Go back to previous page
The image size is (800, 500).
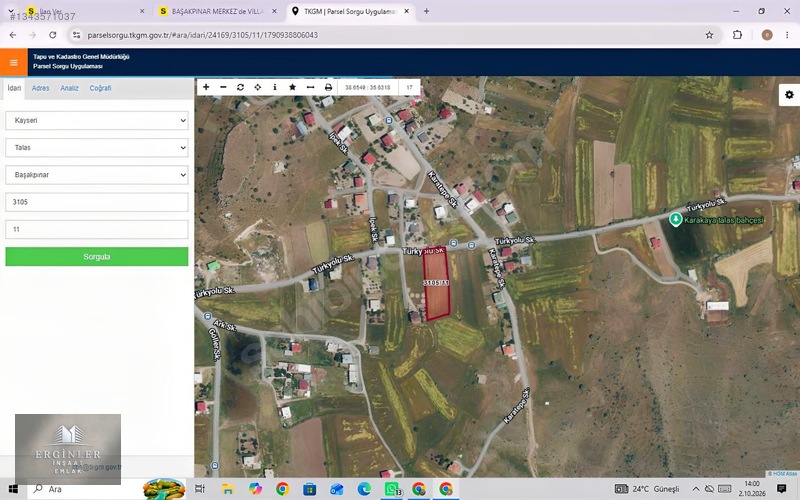tap(13, 35)
